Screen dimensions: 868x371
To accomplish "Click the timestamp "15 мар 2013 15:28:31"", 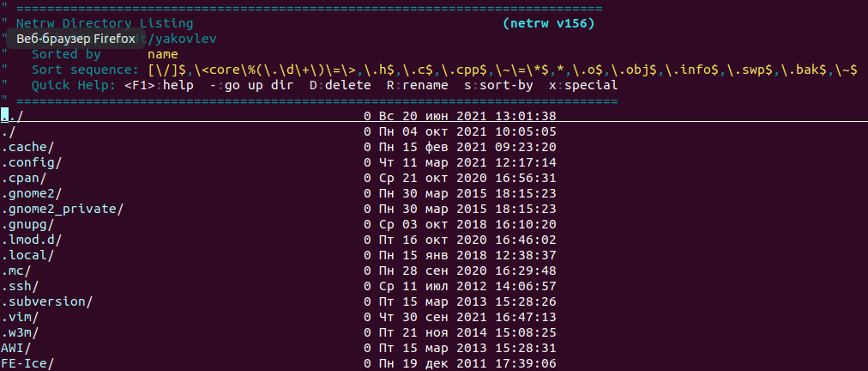I will (479, 349).
